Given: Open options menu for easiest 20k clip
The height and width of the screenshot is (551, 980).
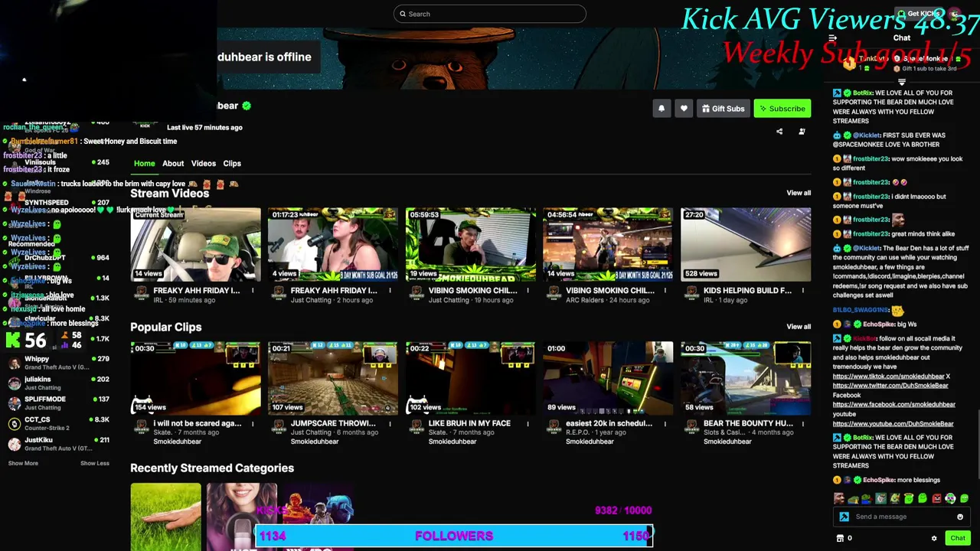Looking at the screenshot, I should (665, 423).
